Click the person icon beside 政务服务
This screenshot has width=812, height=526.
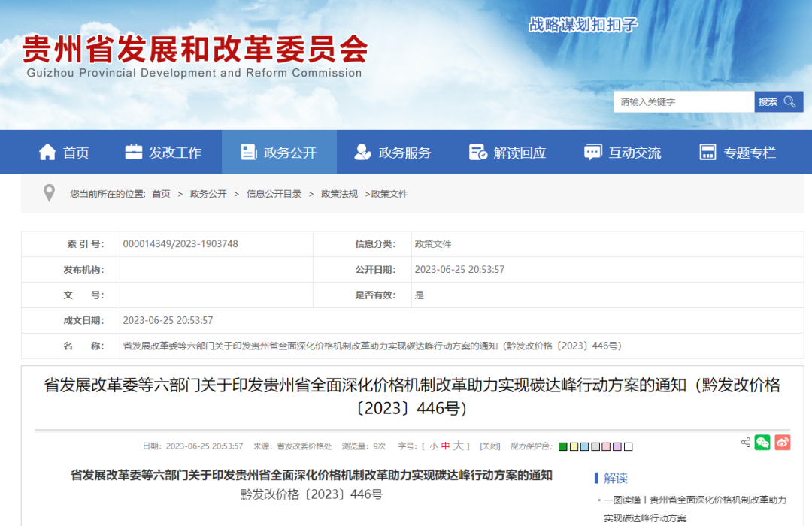363,152
